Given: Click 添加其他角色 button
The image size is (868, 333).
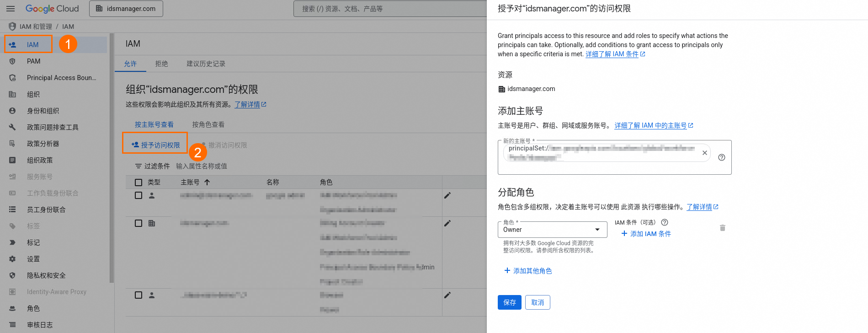Looking at the screenshot, I should (528, 271).
